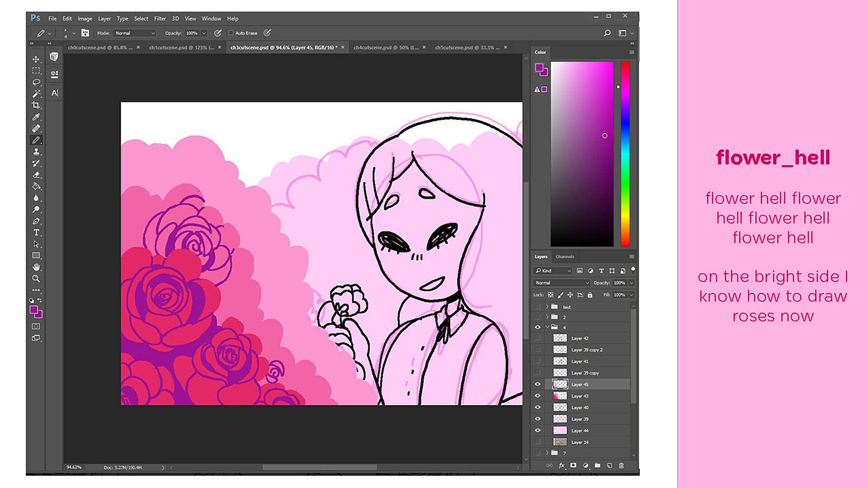The height and width of the screenshot is (488, 868).
Task: Create a new layer from Layers panel
Action: [609, 465]
